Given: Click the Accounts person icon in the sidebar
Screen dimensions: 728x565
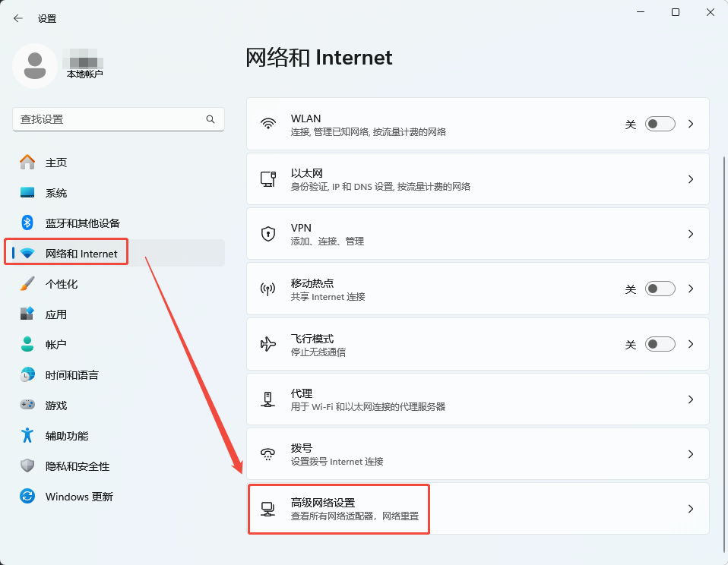Looking at the screenshot, I should (x=27, y=344).
